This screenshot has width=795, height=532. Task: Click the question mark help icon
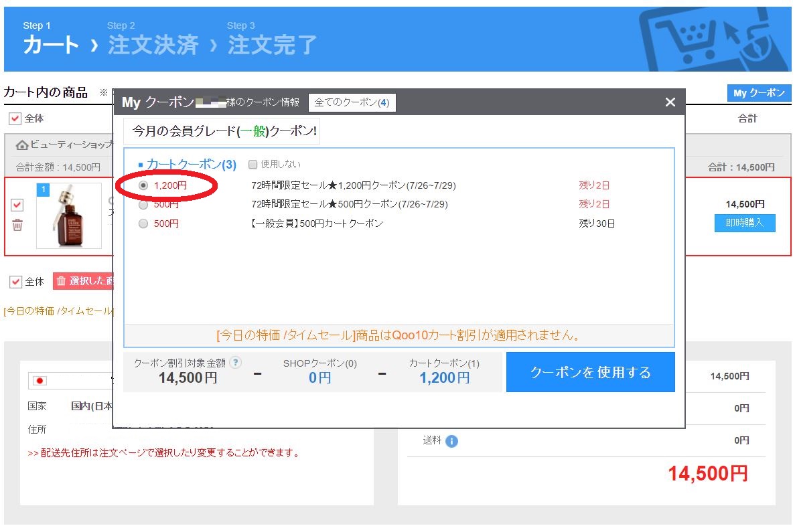tap(235, 363)
